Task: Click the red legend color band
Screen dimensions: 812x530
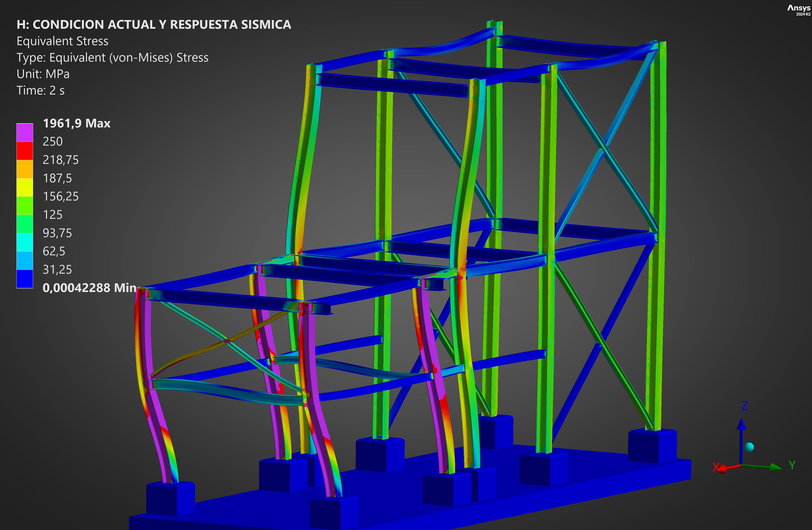Action: [x=25, y=151]
